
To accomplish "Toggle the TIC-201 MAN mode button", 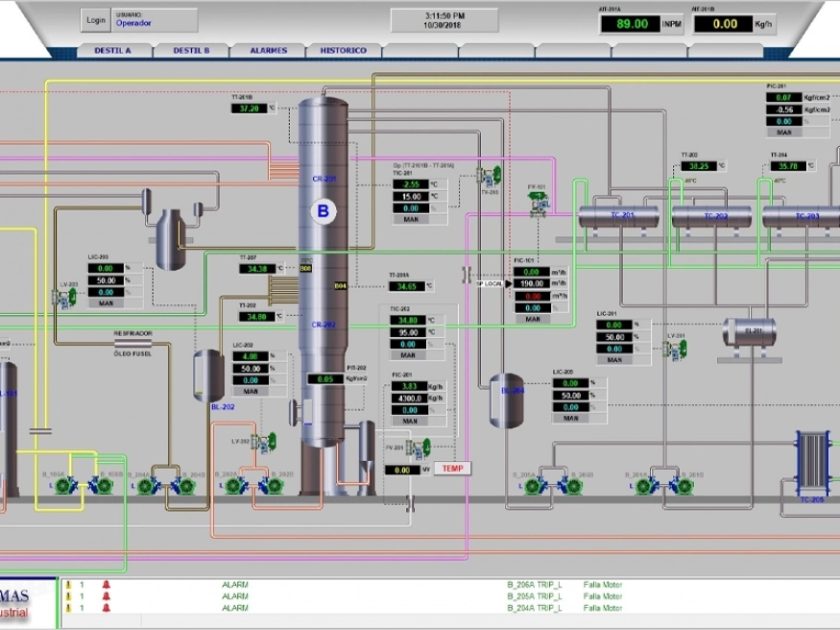I will [411, 219].
